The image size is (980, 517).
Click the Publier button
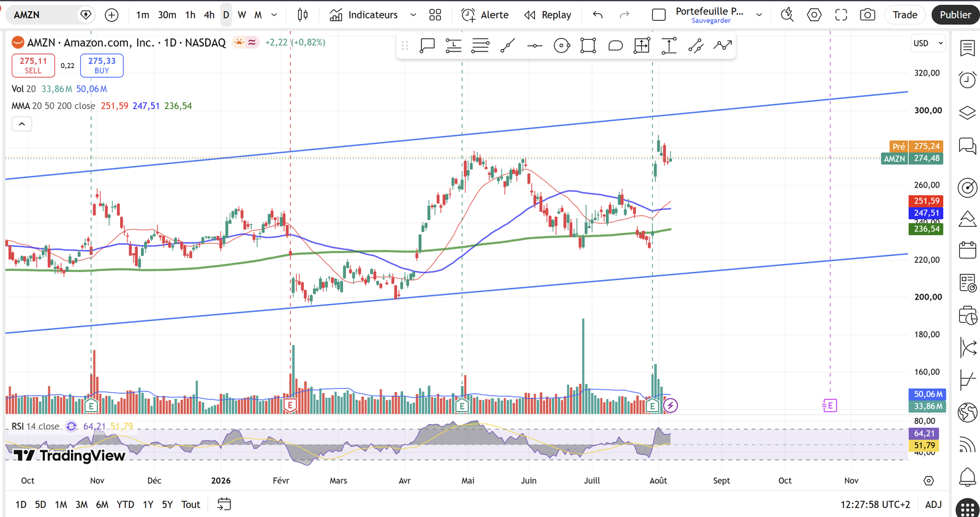click(956, 15)
